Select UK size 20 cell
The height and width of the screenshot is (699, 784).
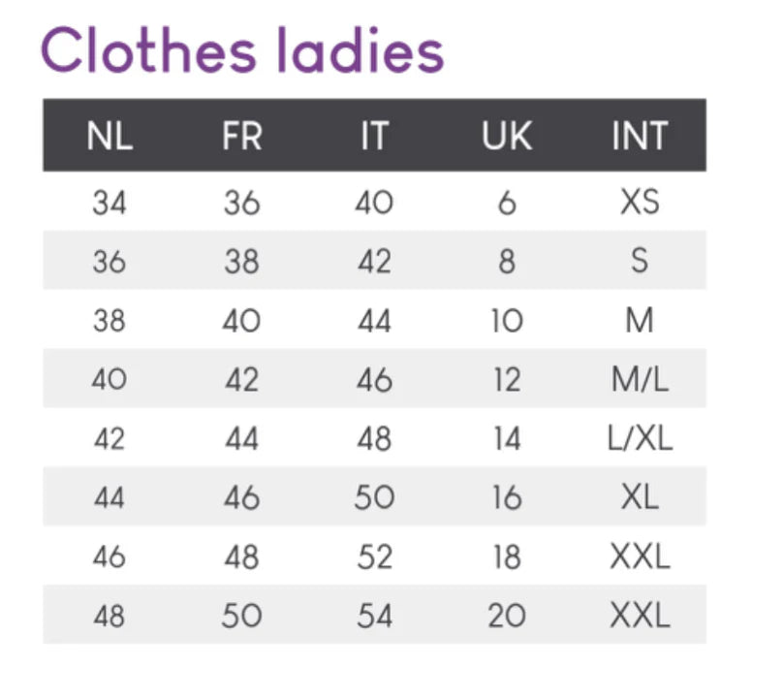tap(507, 615)
